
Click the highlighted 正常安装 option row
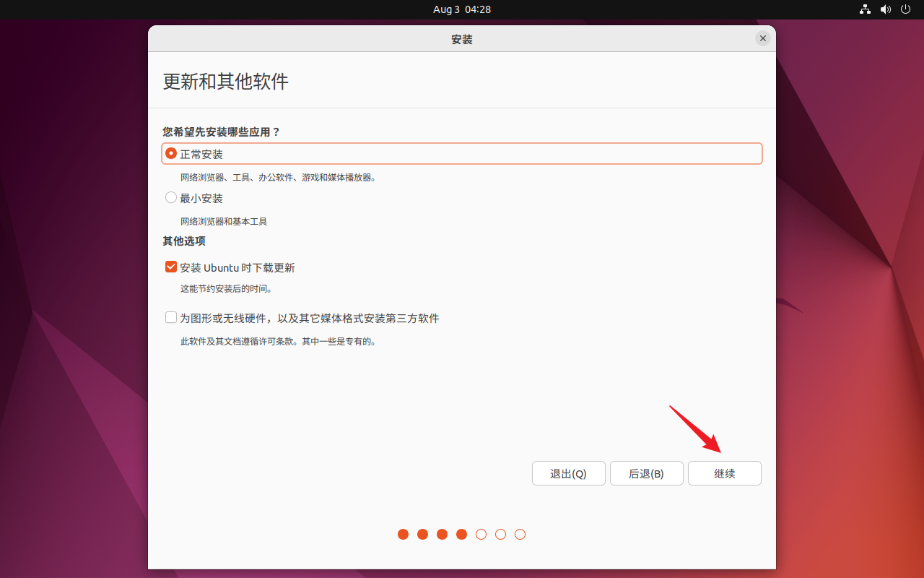(x=462, y=153)
